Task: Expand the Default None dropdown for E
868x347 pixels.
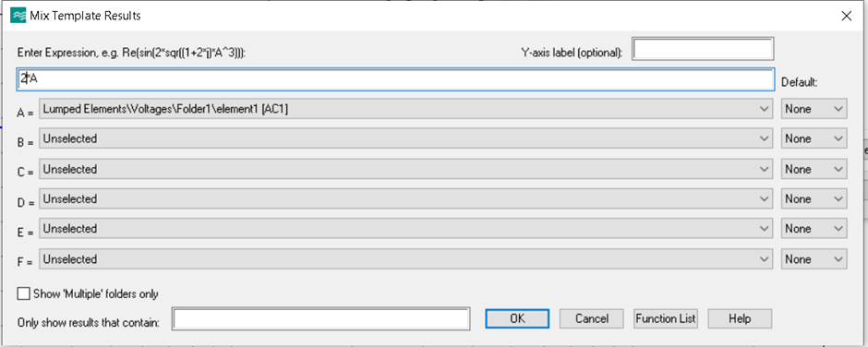Action: click(x=814, y=229)
